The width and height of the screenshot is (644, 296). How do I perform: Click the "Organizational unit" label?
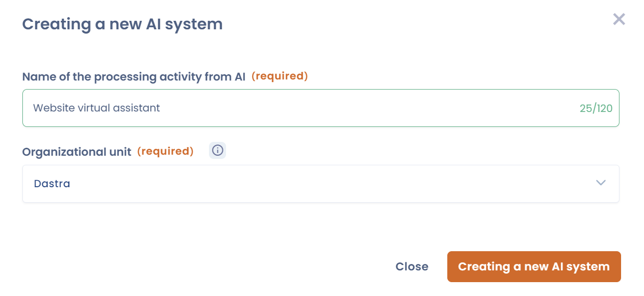tap(76, 151)
